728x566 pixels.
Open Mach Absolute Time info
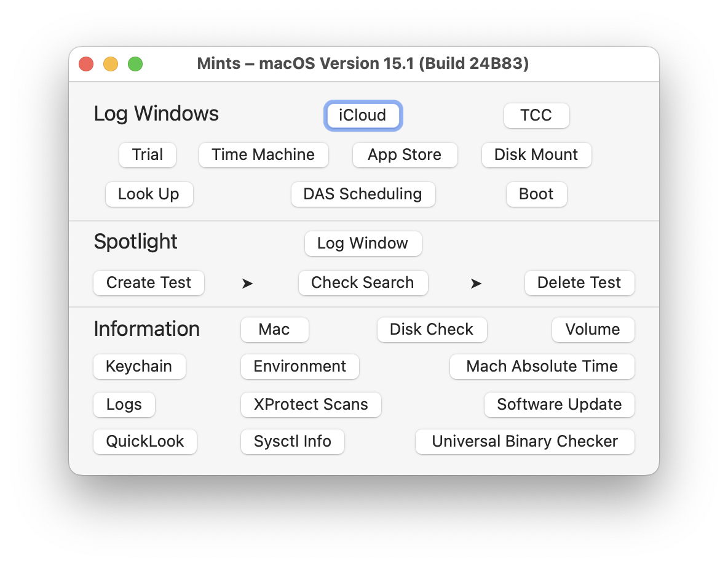pyautogui.click(x=542, y=366)
